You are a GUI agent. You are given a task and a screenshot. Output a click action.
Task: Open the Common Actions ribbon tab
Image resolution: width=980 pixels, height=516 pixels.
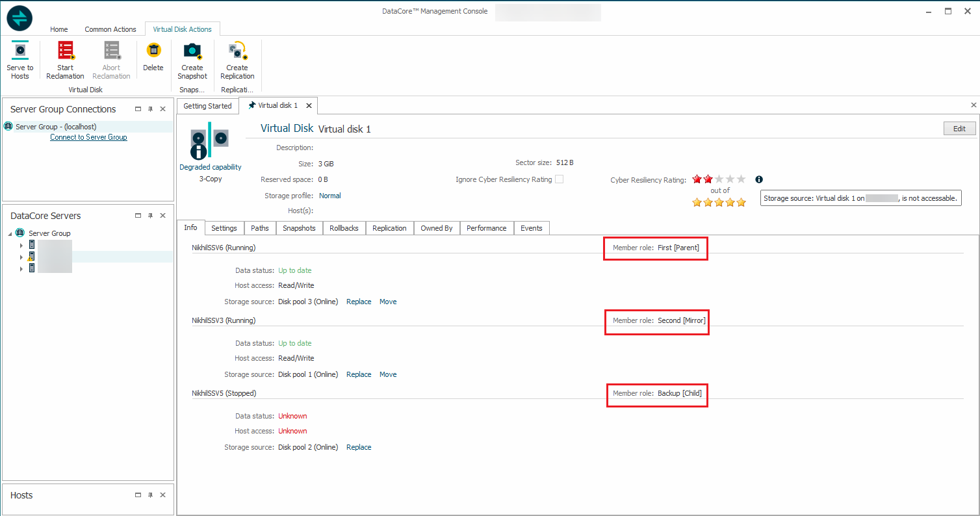[x=110, y=29]
